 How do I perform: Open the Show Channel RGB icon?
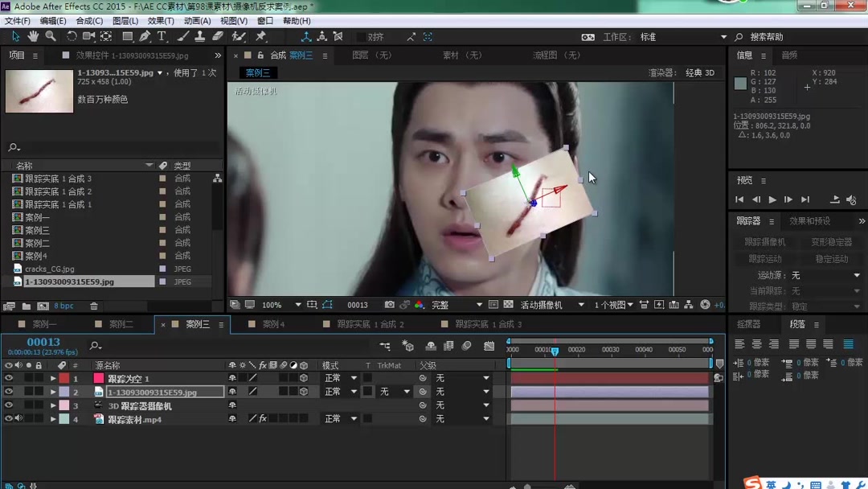420,306
